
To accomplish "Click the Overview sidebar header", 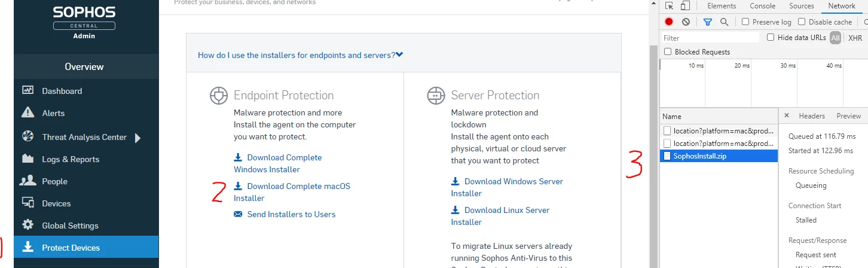I will (84, 66).
